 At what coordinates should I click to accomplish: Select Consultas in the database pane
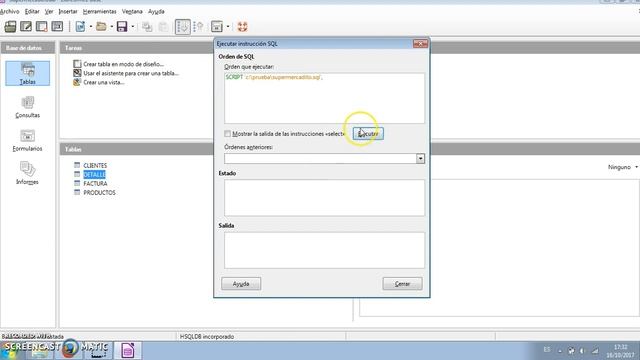tap(27, 107)
